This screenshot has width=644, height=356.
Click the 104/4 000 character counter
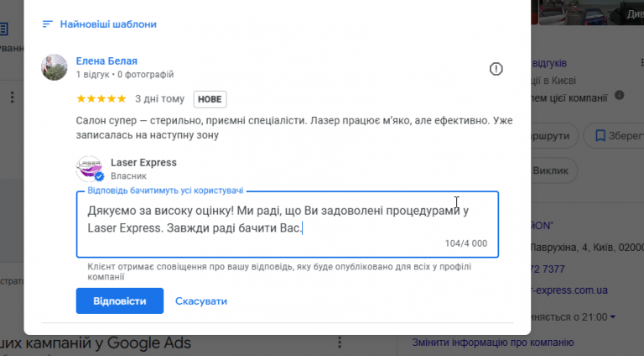click(466, 243)
